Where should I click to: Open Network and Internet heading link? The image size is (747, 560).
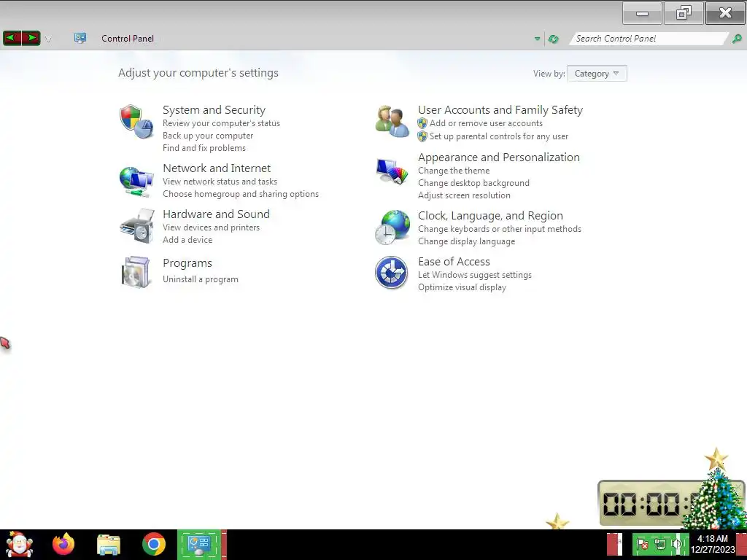pyautogui.click(x=217, y=168)
